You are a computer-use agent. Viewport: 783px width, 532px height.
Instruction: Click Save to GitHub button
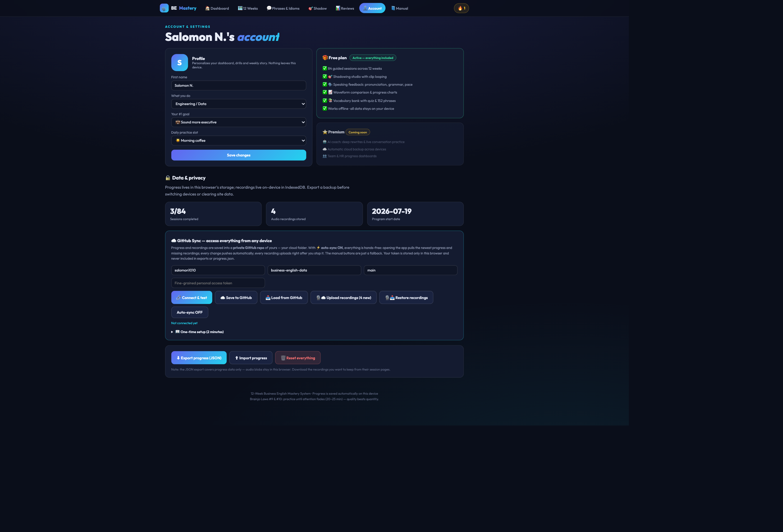(x=236, y=297)
